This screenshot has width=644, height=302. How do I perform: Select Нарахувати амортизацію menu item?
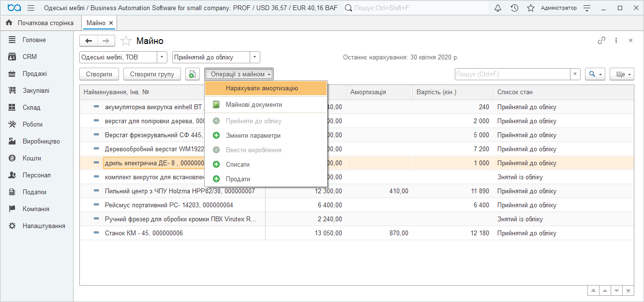pos(261,88)
